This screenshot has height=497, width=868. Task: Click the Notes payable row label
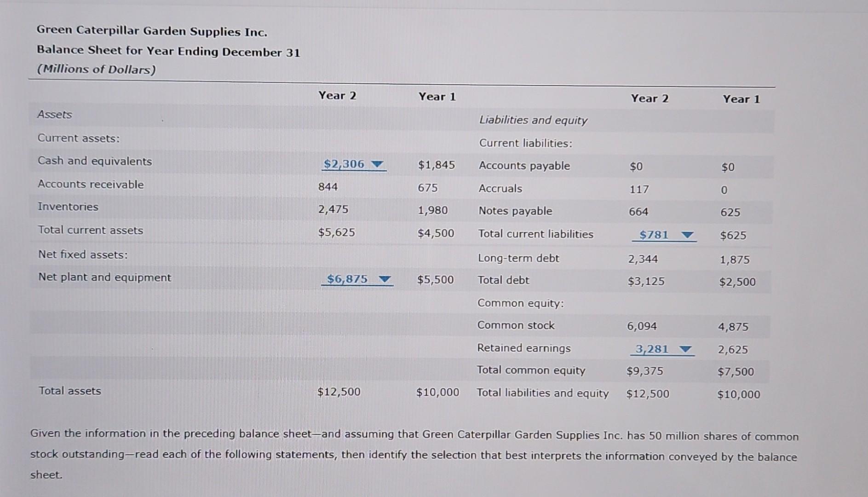tap(515, 211)
